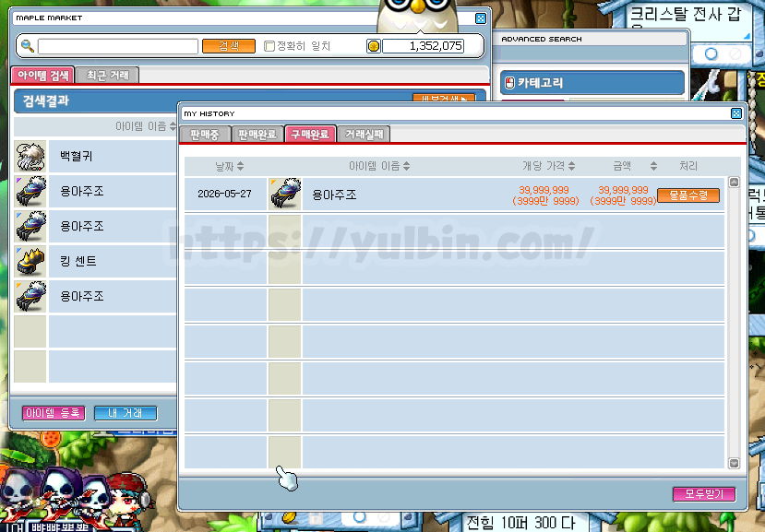Click the magnifier icon in Maple Market search bar

(x=28, y=46)
